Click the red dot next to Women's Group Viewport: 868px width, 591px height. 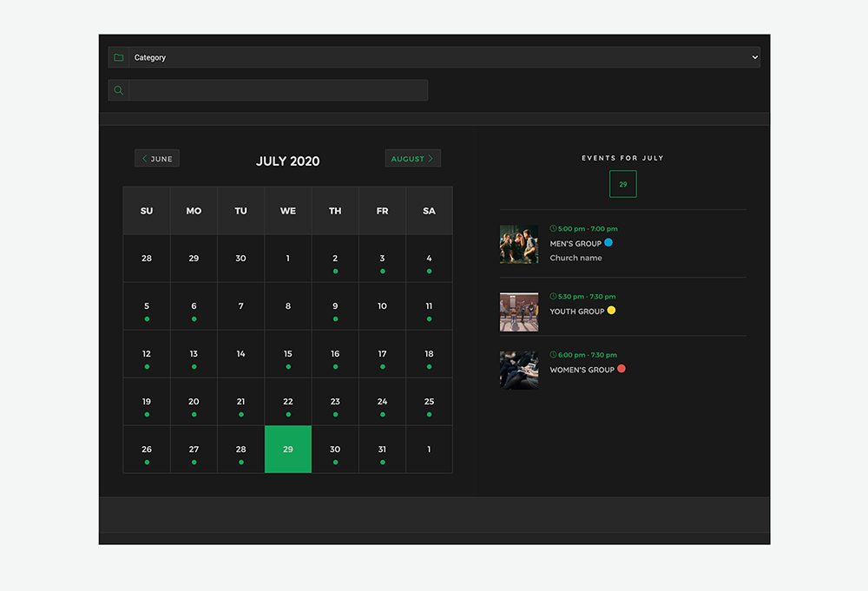621,369
